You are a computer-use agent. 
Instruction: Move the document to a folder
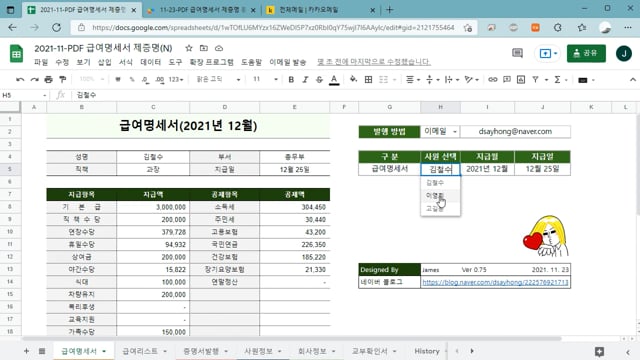coord(204,48)
